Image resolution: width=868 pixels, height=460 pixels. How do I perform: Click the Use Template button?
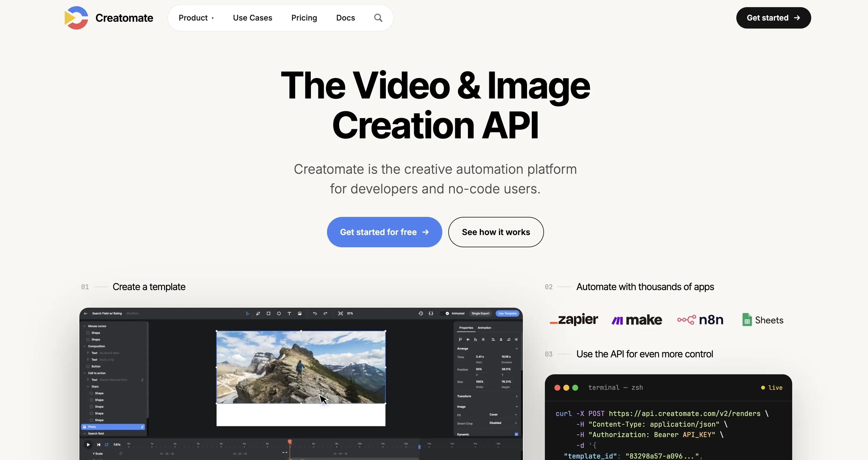point(507,313)
